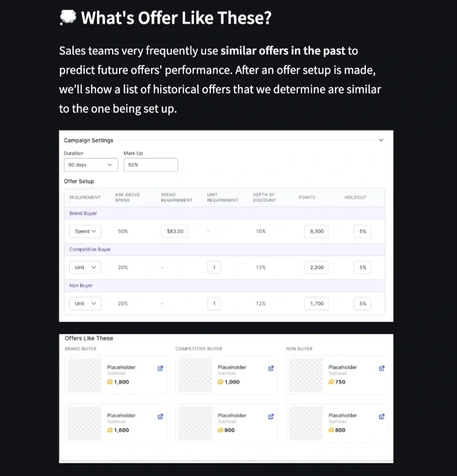The image size is (457, 476).
Task: Open Brand Buyer Spend requirement dropdown
Action: coord(85,231)
